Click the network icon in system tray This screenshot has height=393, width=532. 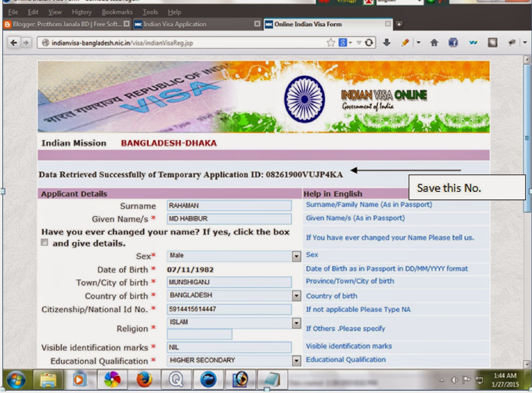pos(479,380)
